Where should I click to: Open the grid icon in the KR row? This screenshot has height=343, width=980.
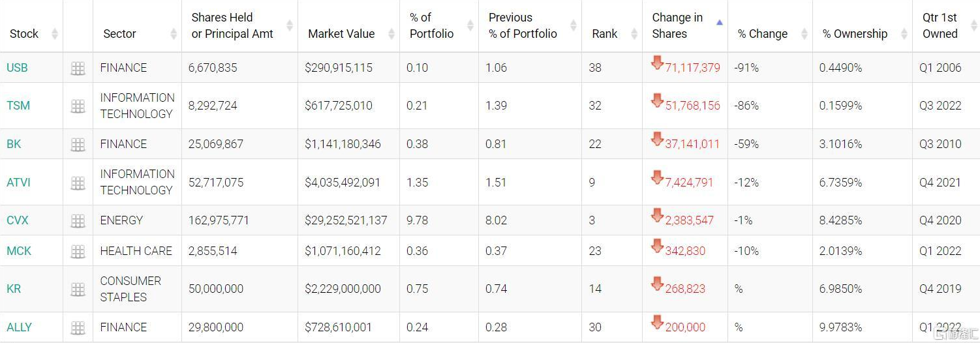click(78, 289)
